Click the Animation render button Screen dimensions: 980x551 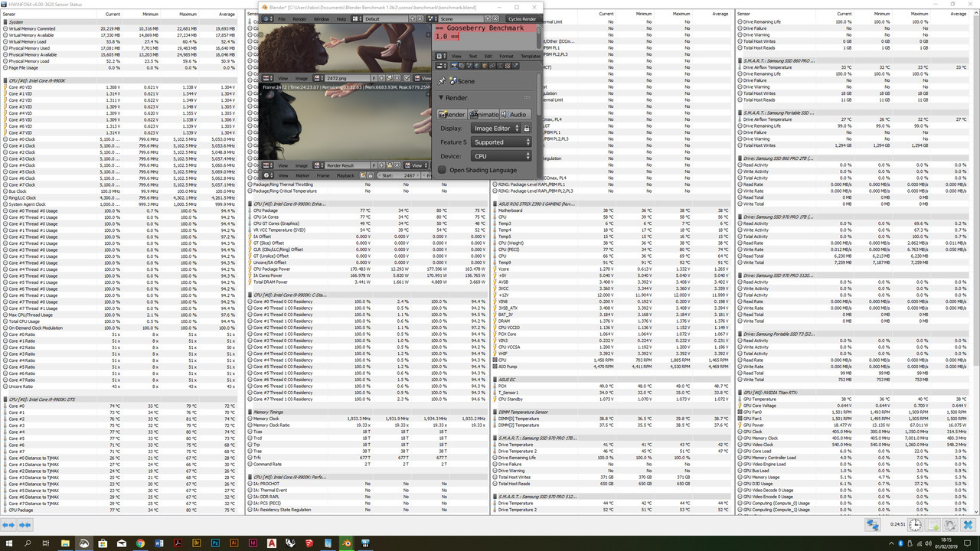point(483,115)
